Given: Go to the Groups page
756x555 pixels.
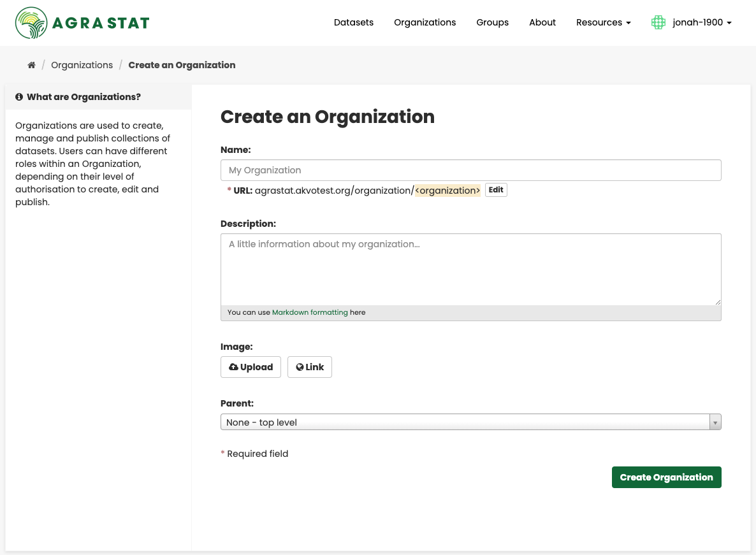Looking at the screenshot, I should (492, 22).
